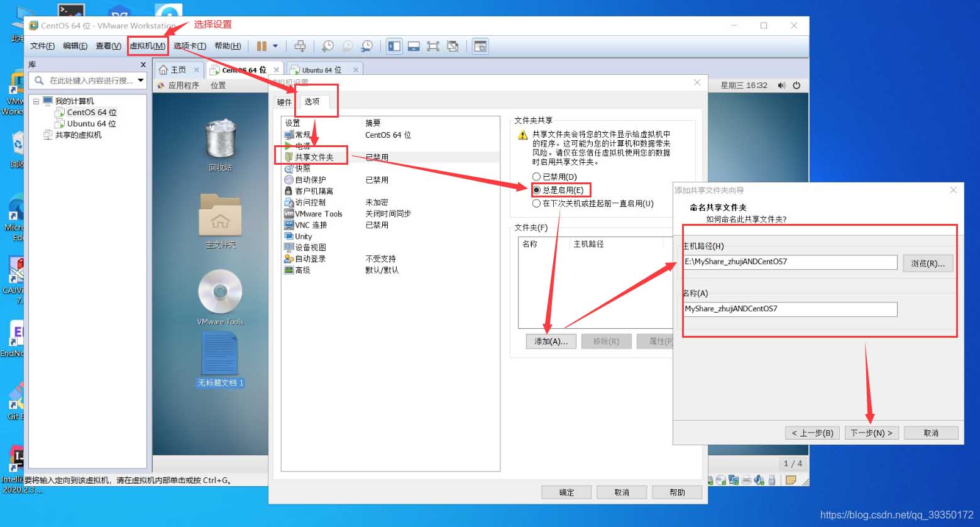Select the 客户机隔离 settings row

pyautogui.click(x=390, y=191)
